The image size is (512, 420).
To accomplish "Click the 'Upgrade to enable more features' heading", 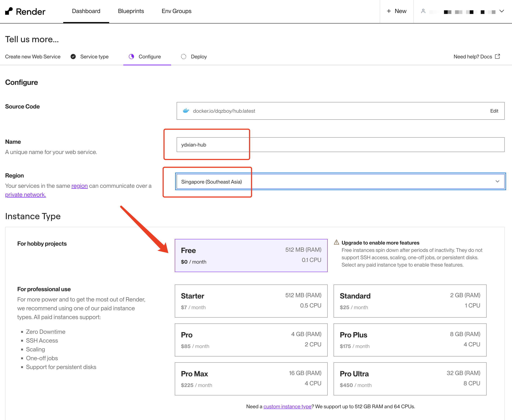I will (x=380, y=243).
